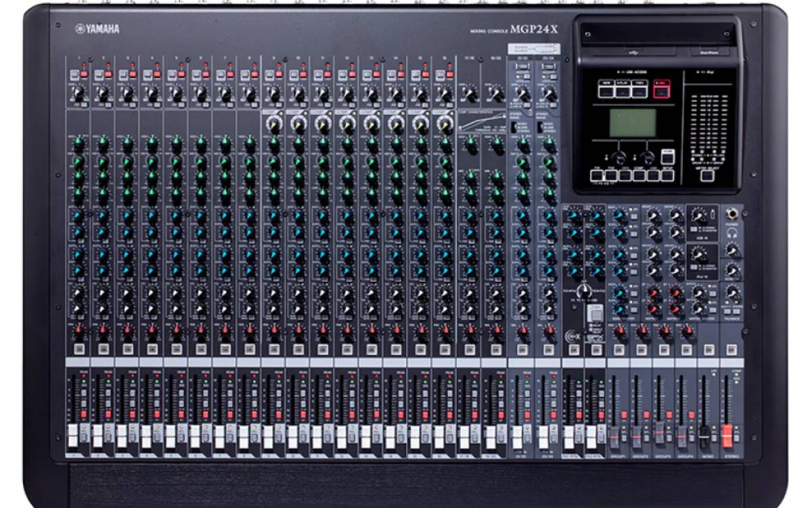Click the first blue AUX knob on channel 12
The height and width of the screenshot is (508, 812).
pos(347,217)
